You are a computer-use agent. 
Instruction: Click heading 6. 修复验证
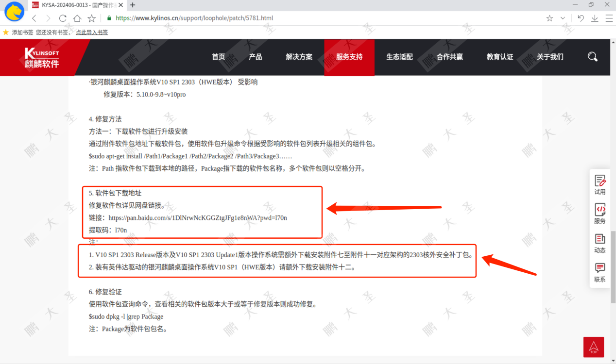(x=105, y=292)
